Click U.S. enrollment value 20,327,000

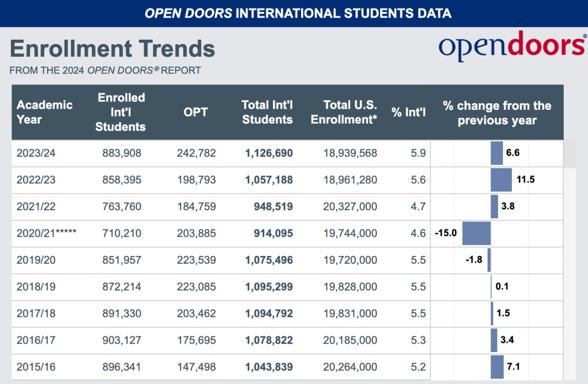350,206
